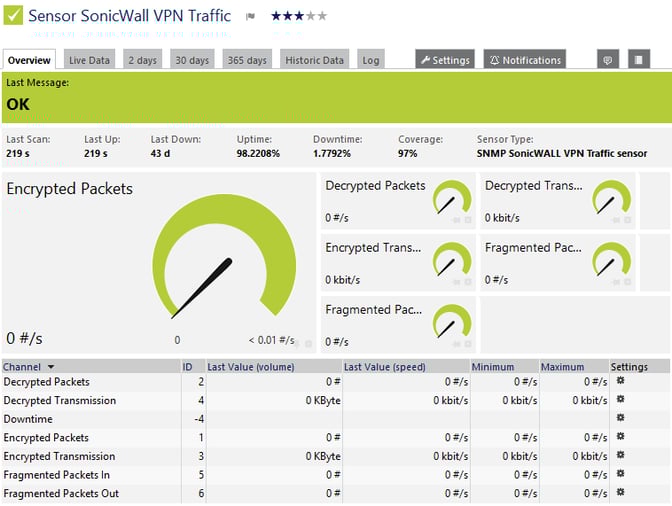Open the Settings wrench tab
Viewport: 672px width, 506px height.
coord(445,60)
